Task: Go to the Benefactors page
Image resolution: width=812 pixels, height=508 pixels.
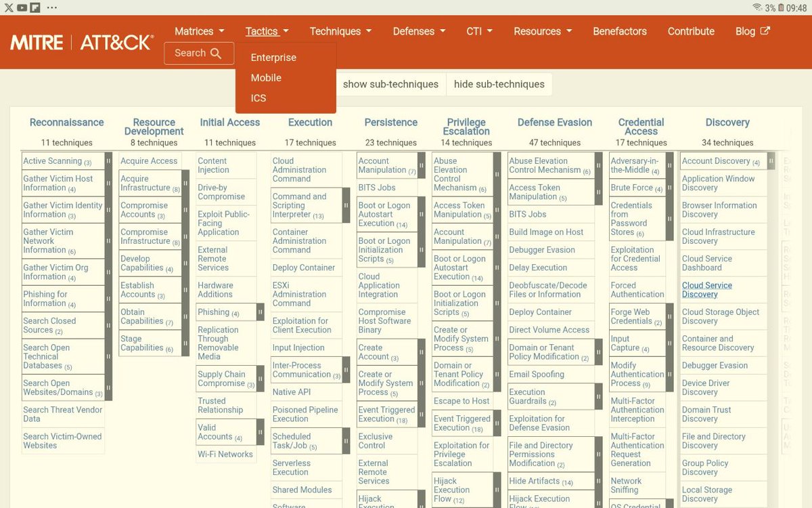Action: tap(620, 31)
